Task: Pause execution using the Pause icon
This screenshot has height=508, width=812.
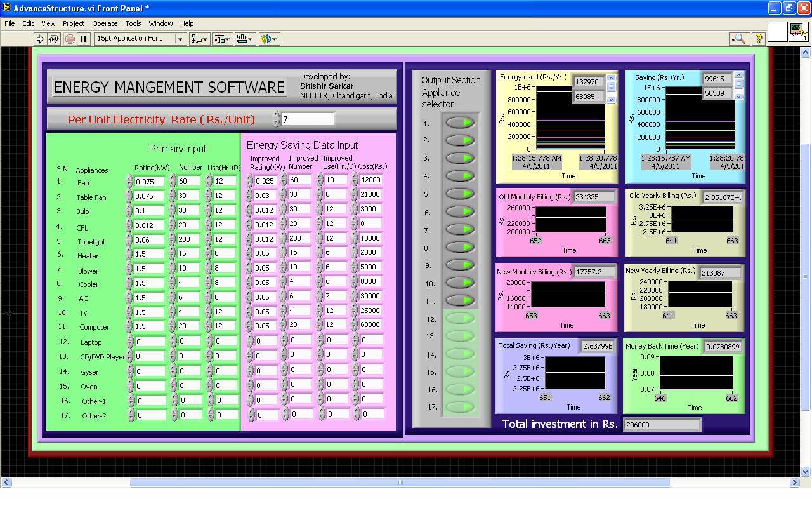Action: click(x=84, y=39)
